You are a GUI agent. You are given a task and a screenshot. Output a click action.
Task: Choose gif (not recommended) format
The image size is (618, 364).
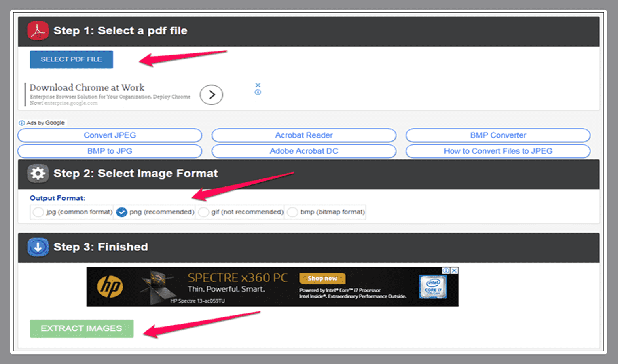pyautogui.click(x=203, y=212)
